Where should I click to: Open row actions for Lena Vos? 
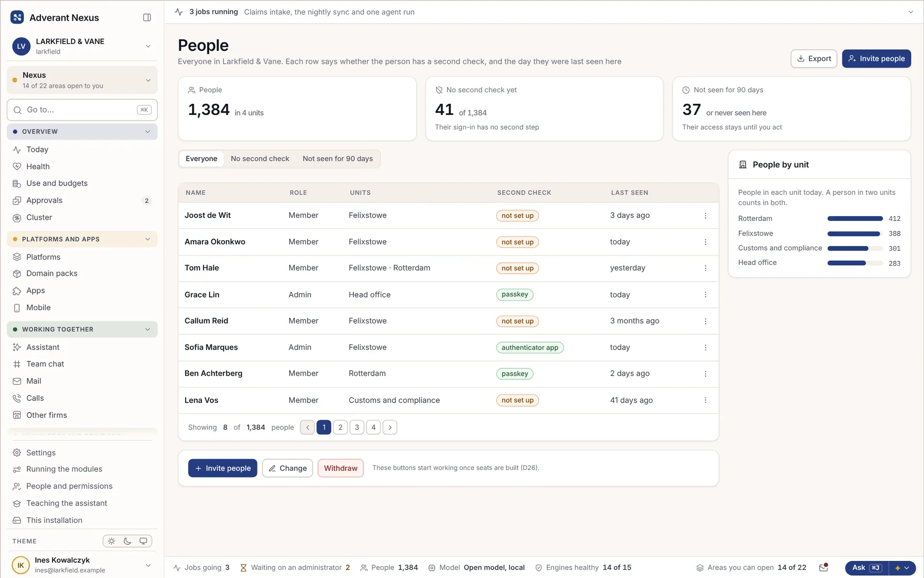705,400
